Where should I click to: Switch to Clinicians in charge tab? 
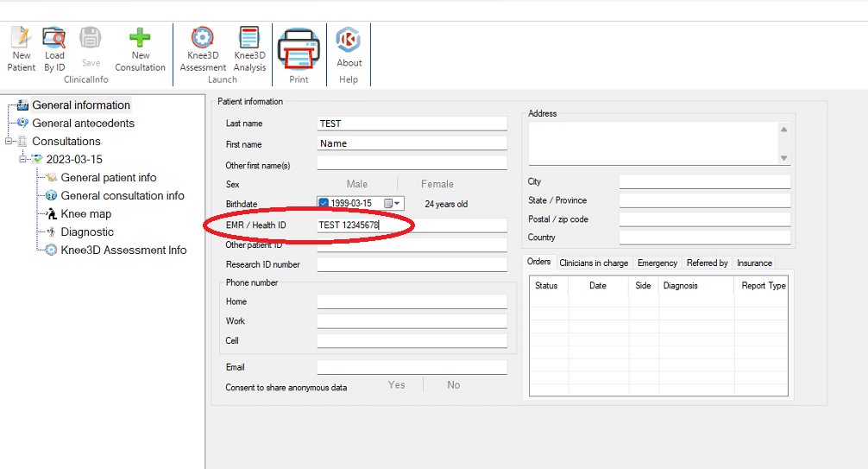point(594,263)
